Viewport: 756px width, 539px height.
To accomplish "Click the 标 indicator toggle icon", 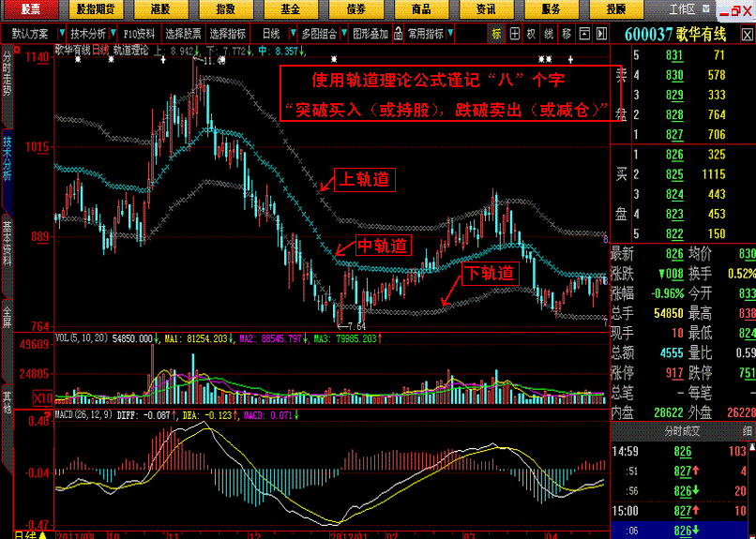I will pos(496,33).
